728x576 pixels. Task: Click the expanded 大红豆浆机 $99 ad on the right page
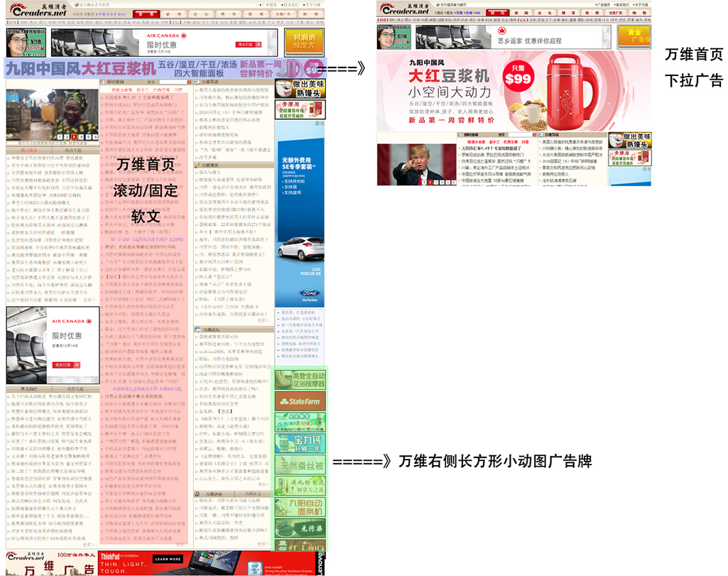514,92
